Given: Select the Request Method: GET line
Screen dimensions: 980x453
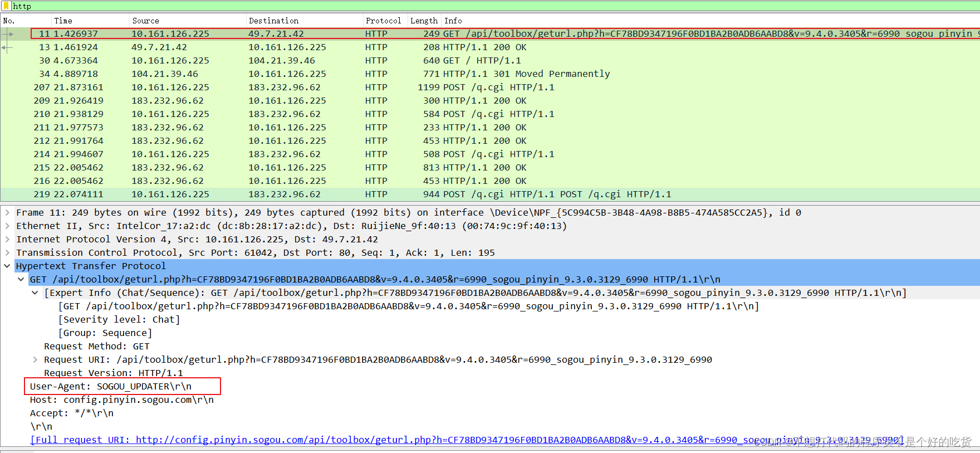Looking at the screenshot, I should 97,346.
